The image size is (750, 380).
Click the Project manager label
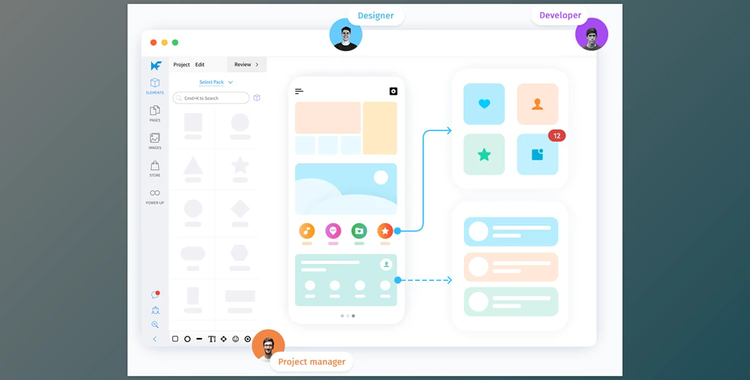(312, 362)
